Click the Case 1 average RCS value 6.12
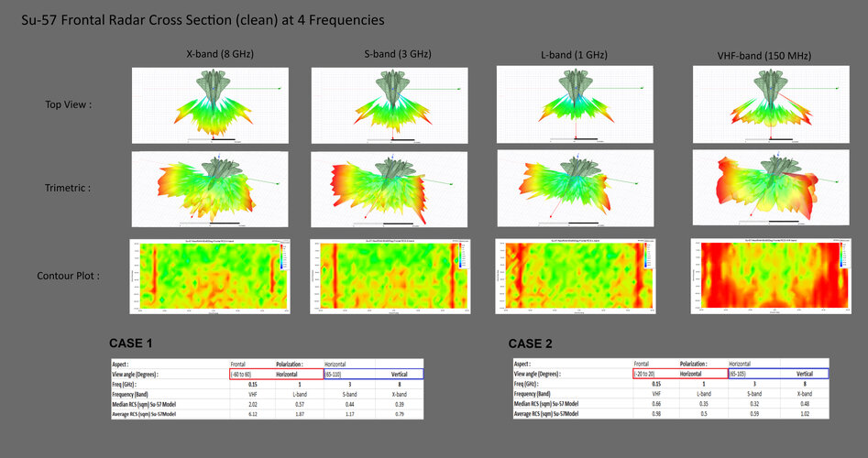This screenshot has width=868, height=458. (x=253, y=414)
